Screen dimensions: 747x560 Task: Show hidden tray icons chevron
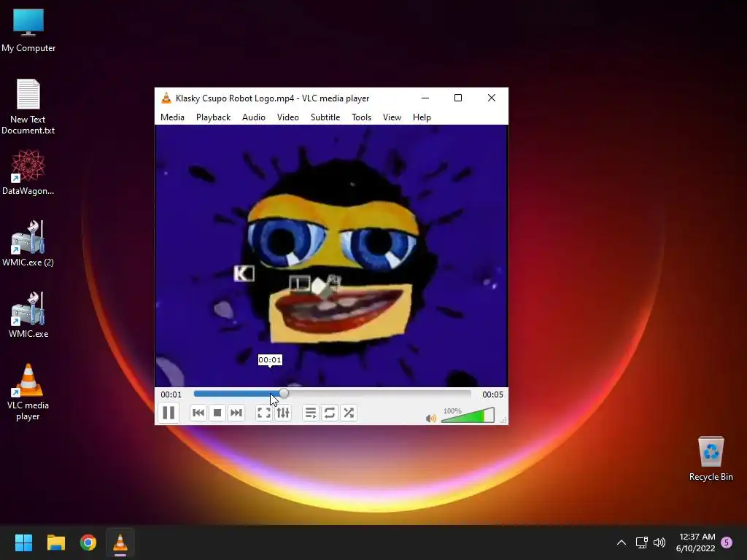tap(622, 542)
